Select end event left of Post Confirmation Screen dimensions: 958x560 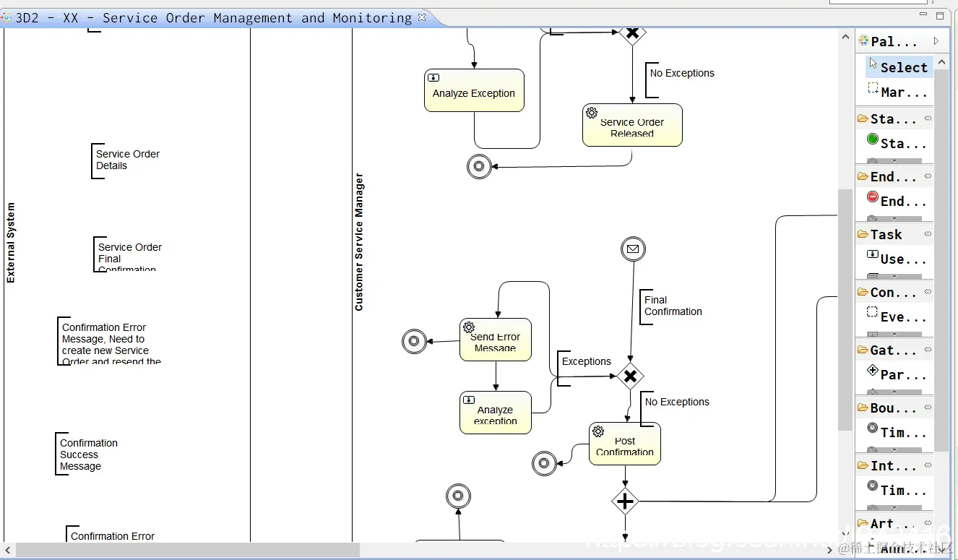point(544,463)
